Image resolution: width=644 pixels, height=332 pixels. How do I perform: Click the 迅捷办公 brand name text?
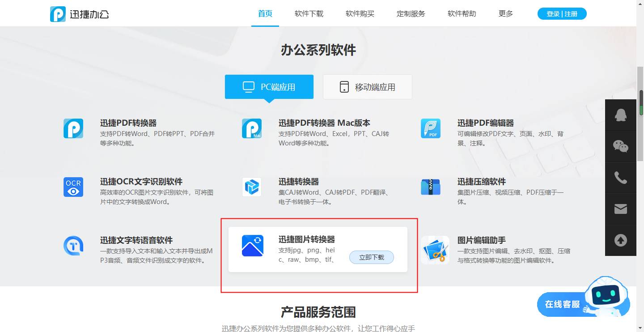[x=89, y=14]
